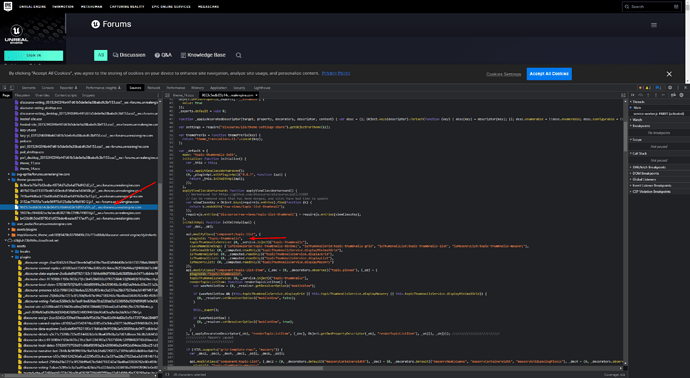This screenshot has height=378, width=690.
Task: Open DevTools Application tab
Action: tap(218, 88)
